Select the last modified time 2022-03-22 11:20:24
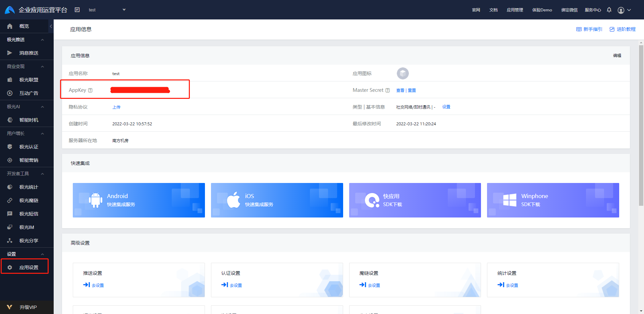This screenshot has width=644, height=314. pyautogui.click(x=416, y=124)
